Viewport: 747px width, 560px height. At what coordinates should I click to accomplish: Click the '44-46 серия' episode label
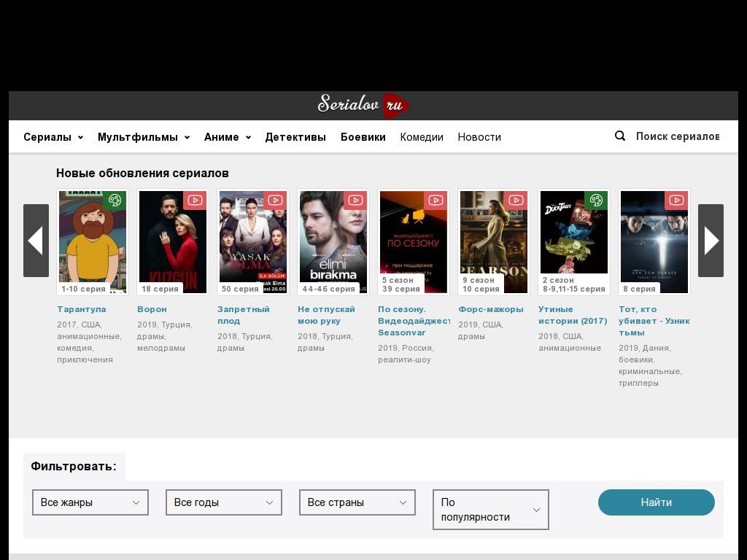tap(329, 289)
